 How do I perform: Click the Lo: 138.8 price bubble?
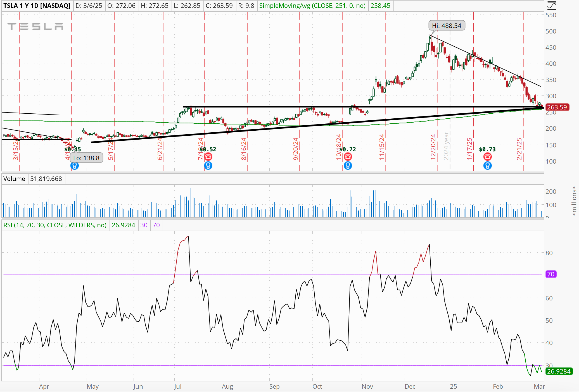click(86, 158)
